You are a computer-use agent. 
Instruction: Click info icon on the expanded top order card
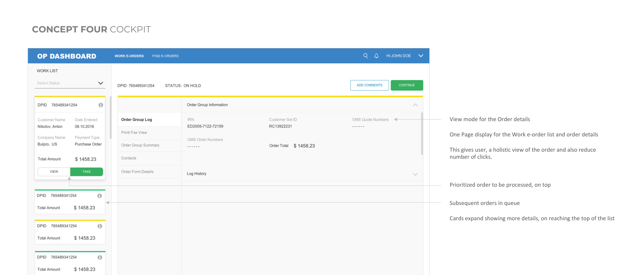(101, 105)
